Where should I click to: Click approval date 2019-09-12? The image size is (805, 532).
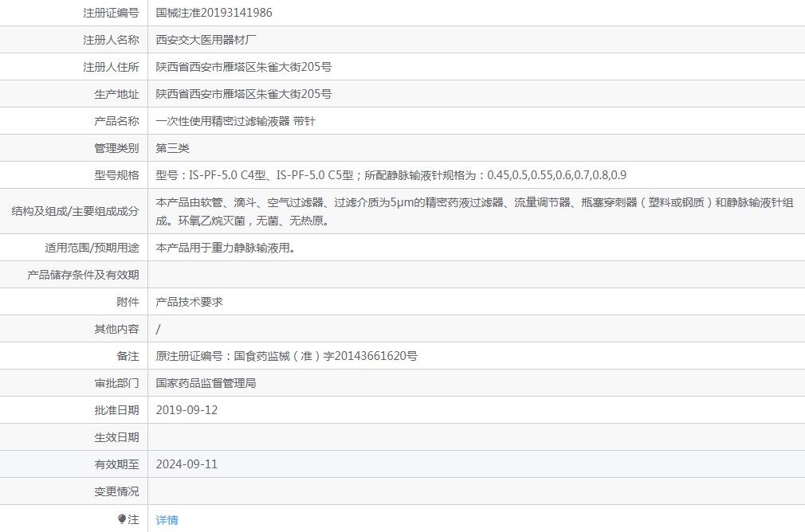pos(187,410)
